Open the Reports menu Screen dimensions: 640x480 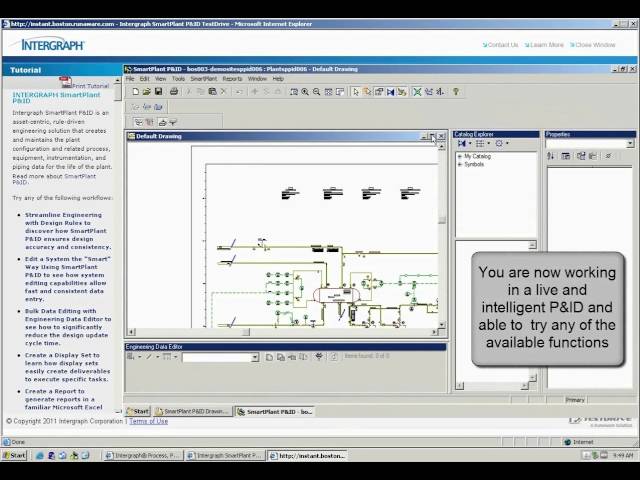pyautogui.click(x=232, y=79)
